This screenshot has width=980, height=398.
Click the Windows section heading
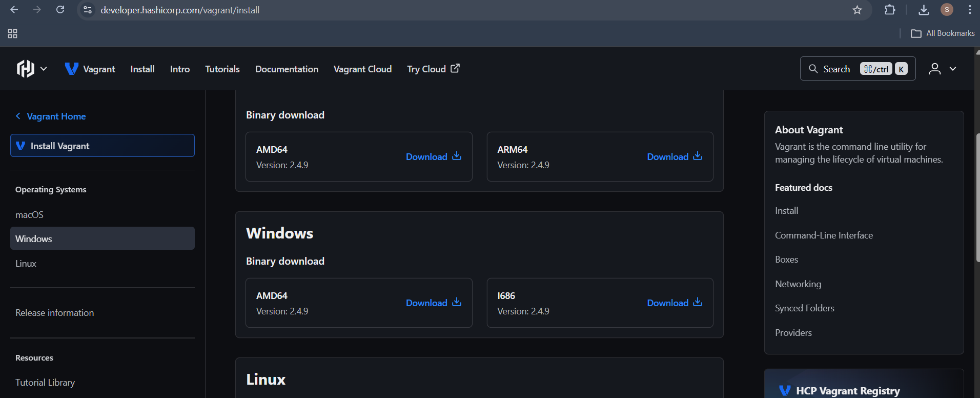[x=279, y=233]
